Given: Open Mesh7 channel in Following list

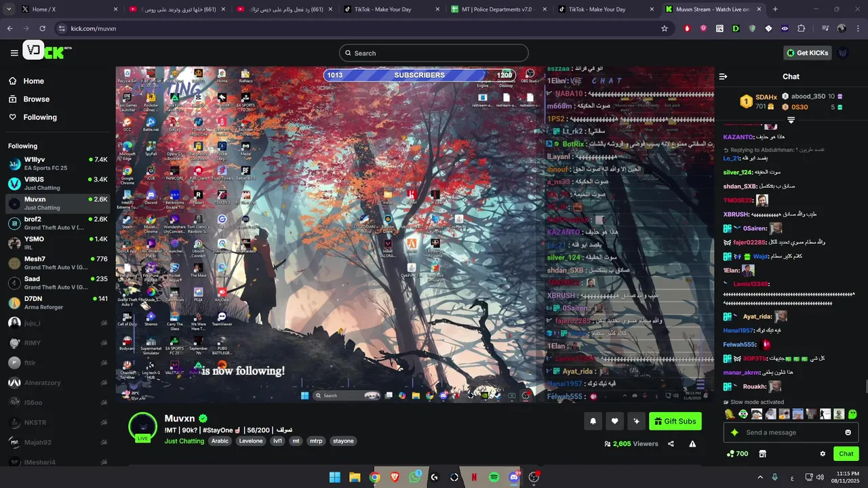Looking at the screenshot, I should 58,263.
